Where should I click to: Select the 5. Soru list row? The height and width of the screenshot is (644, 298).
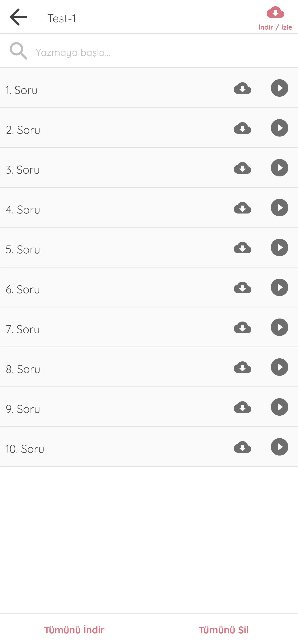coord(100,249)
